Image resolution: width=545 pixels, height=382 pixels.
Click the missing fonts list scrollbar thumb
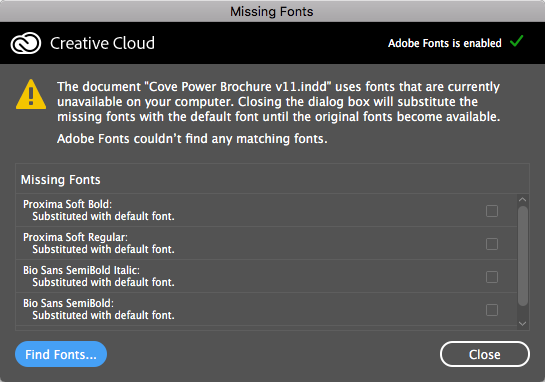[x=523, y=256]
